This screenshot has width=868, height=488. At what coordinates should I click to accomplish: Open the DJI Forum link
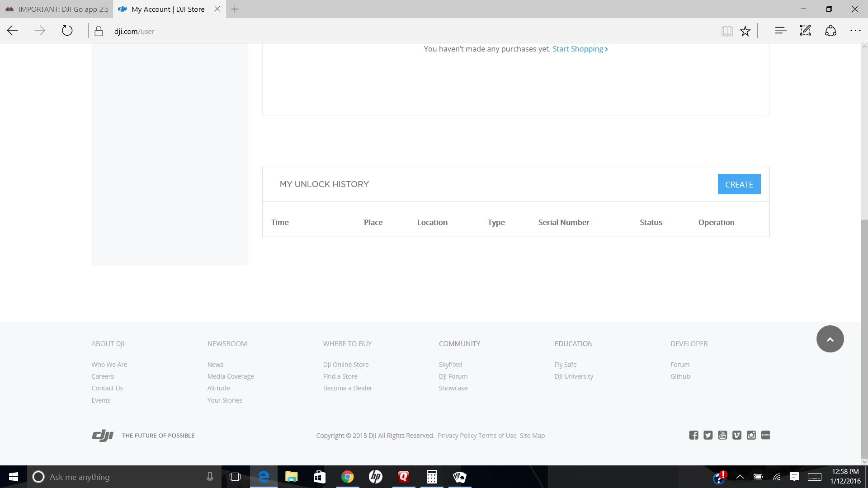click(453, 376)
